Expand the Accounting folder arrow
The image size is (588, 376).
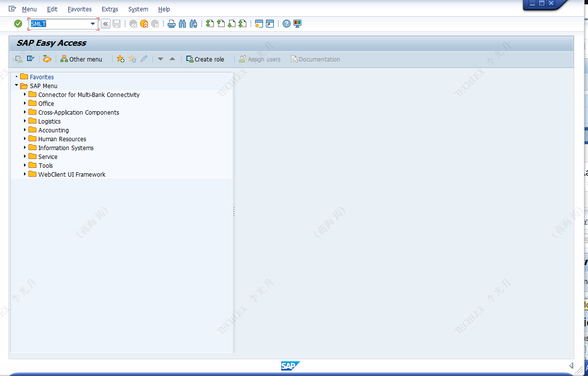pyautogui.click(x=25, y=130)
